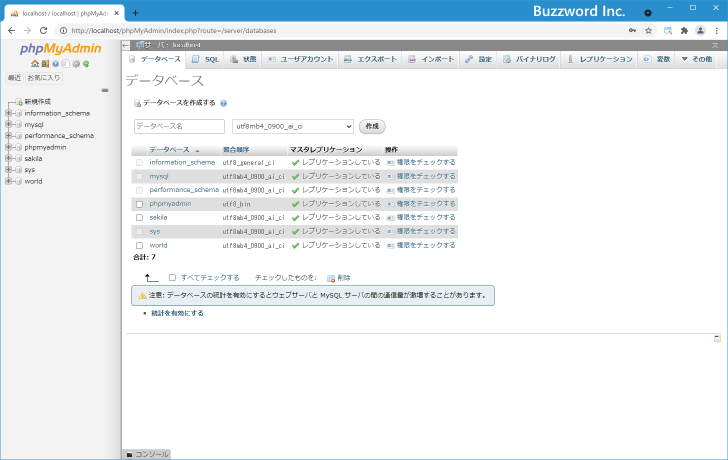
Task: Open the コンソール console bar
Action: (x=148, y=454)
